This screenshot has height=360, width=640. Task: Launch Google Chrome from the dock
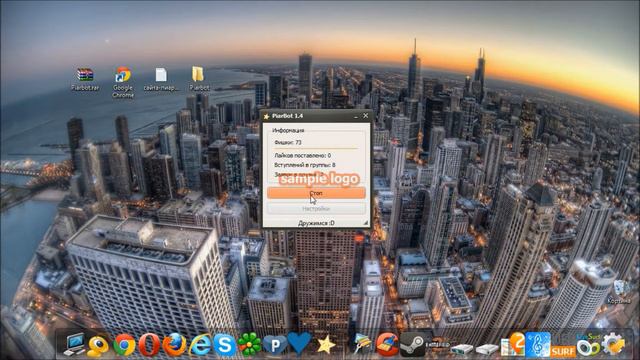124,345
